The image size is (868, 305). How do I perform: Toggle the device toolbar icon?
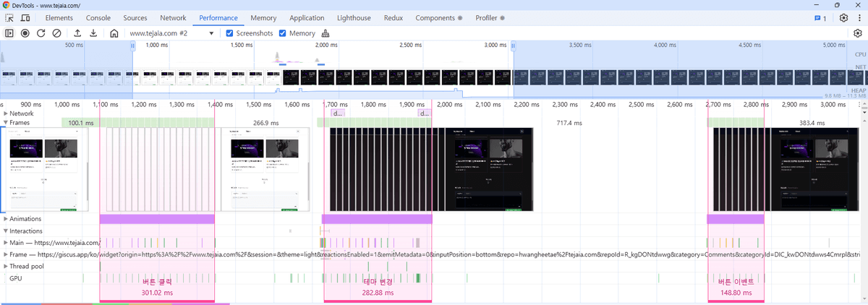[25, 17]
